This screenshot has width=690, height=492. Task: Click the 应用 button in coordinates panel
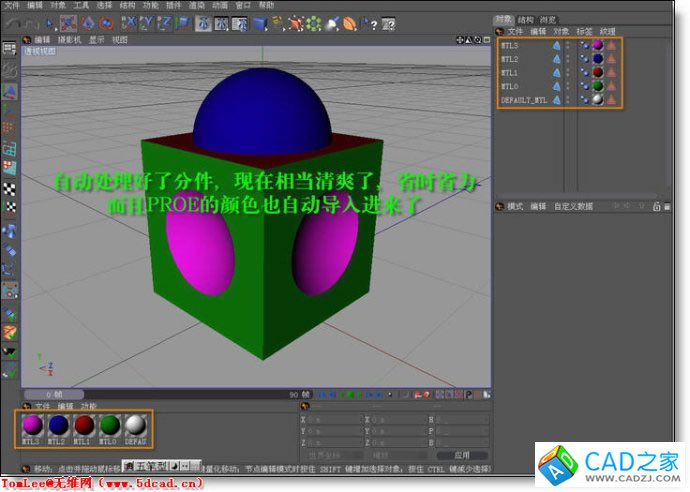pos(461,455)
